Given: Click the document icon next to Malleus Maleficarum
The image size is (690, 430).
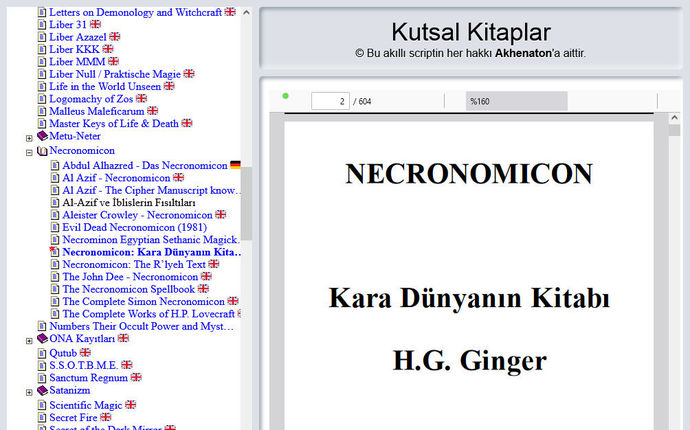Looking at the screenshot, I should pos(42,111).
